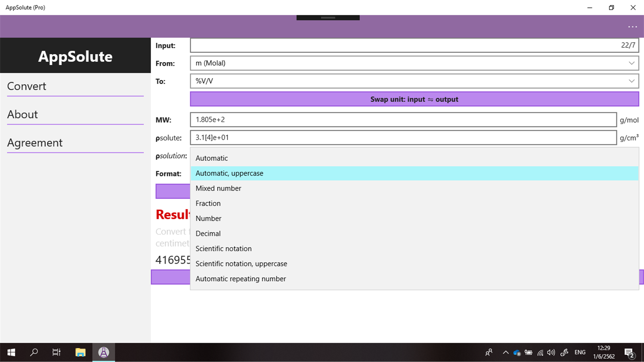This screenshot has height=362, width=644.
Task: Launch the AppSolute app from the taskbar
Action: [x=103, y=352]
